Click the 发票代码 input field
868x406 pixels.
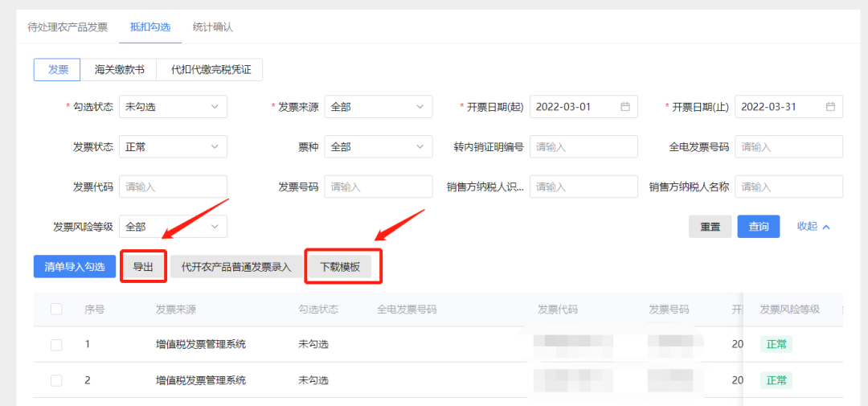(174, 187)
